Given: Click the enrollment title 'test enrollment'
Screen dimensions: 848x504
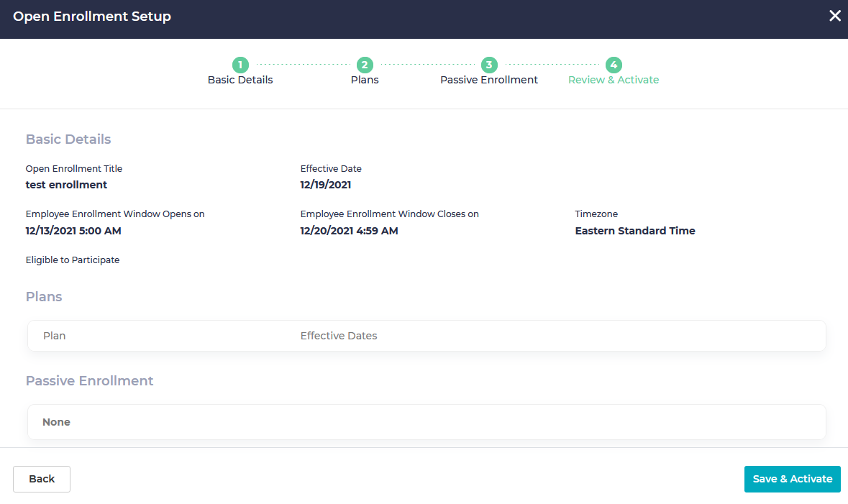Looking at the screenshot, I should pos(66,184).
